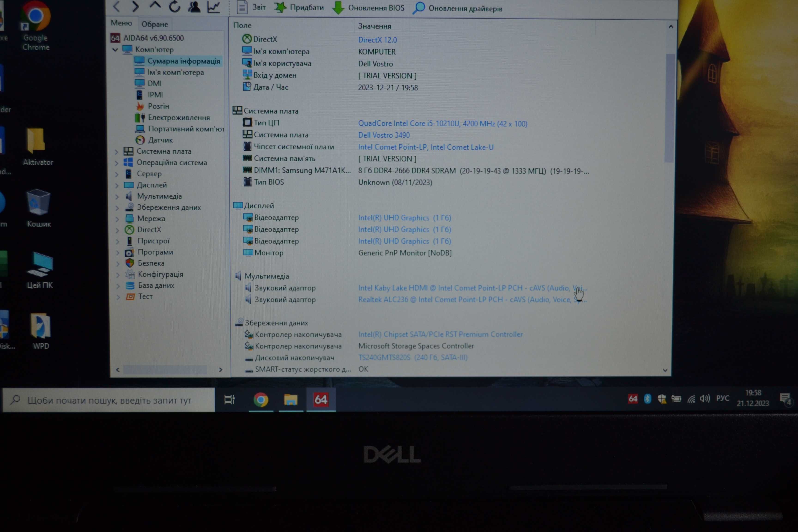
Task: Select the Обране tab at top
Action: click(x=154, y=24)
